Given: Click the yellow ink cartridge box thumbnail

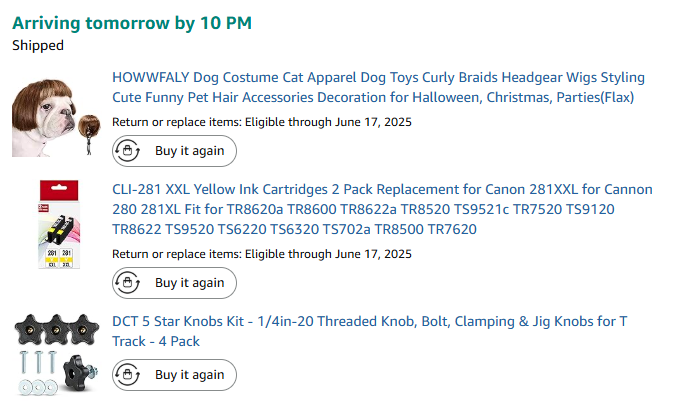Looking at the screenshot, I should tap(59, 224).
